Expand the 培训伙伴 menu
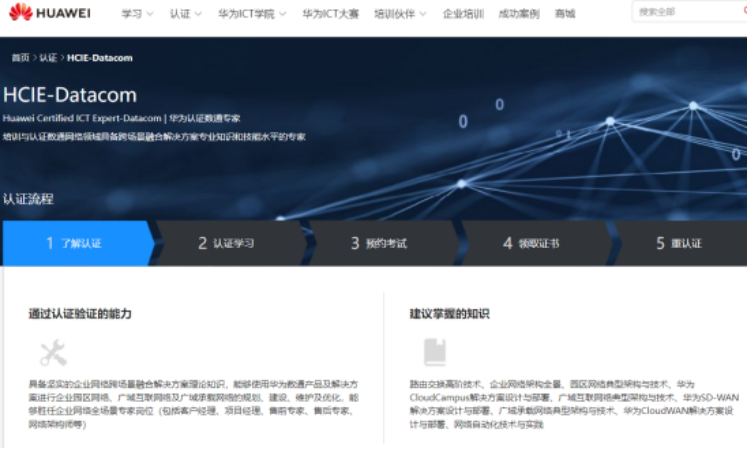The height and width of the screenshot is (449, 747). tap(400, 14)
